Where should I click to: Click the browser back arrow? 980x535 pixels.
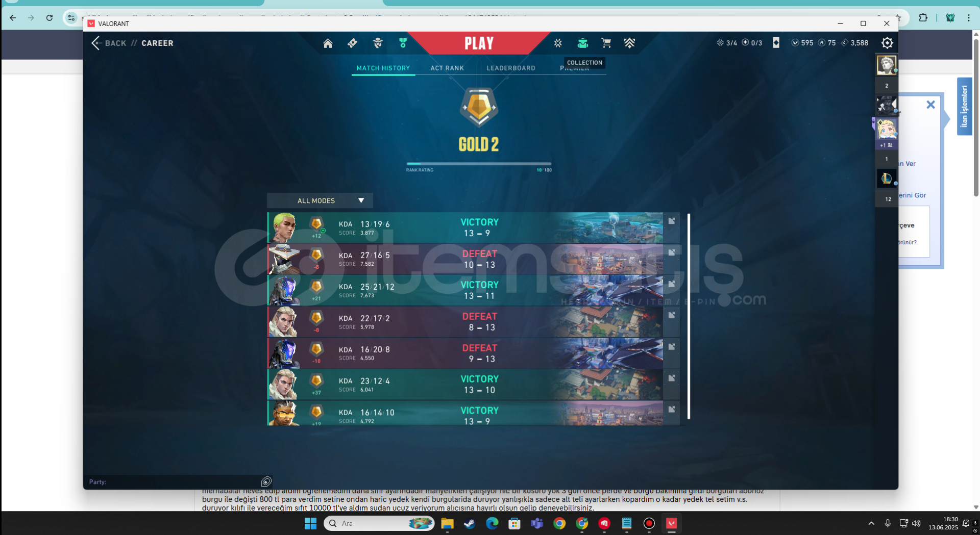[x=13, y=18]
